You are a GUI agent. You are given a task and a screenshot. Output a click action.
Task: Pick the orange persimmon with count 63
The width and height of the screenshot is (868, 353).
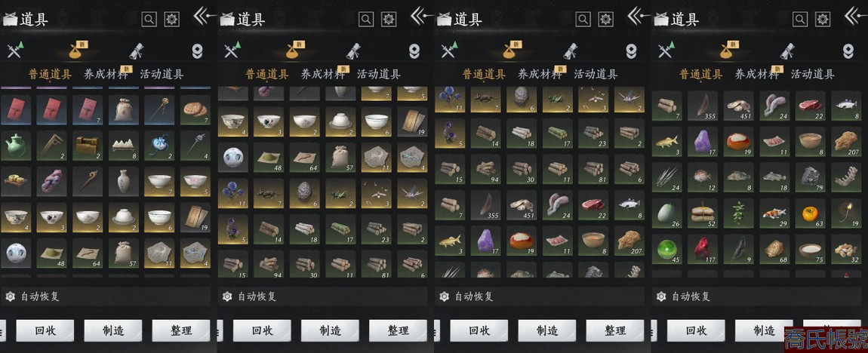point(810,213)
